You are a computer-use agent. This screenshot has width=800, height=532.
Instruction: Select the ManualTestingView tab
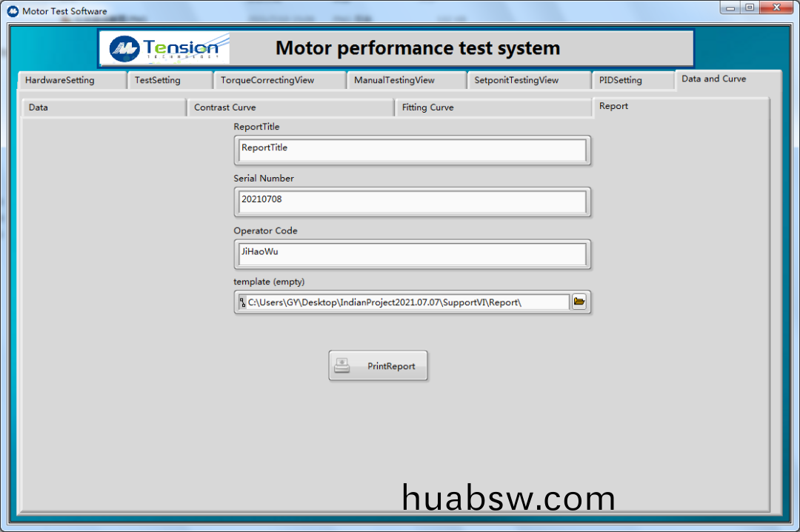tap(394, 80)
